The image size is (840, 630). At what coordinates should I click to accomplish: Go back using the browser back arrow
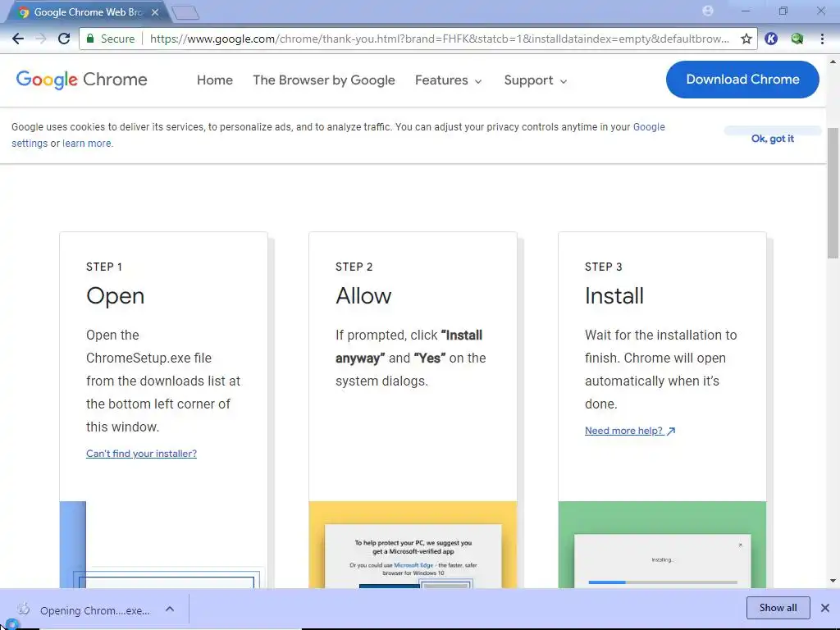18,39
